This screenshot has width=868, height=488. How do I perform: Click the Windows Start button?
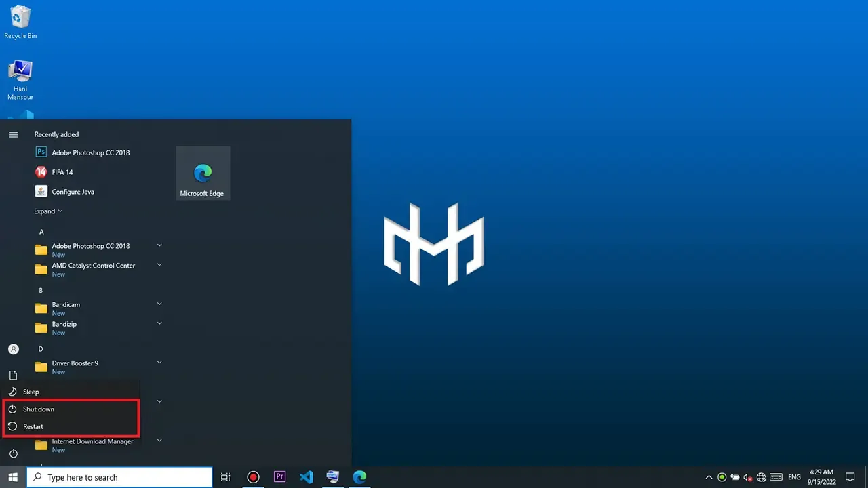(13, 477)
